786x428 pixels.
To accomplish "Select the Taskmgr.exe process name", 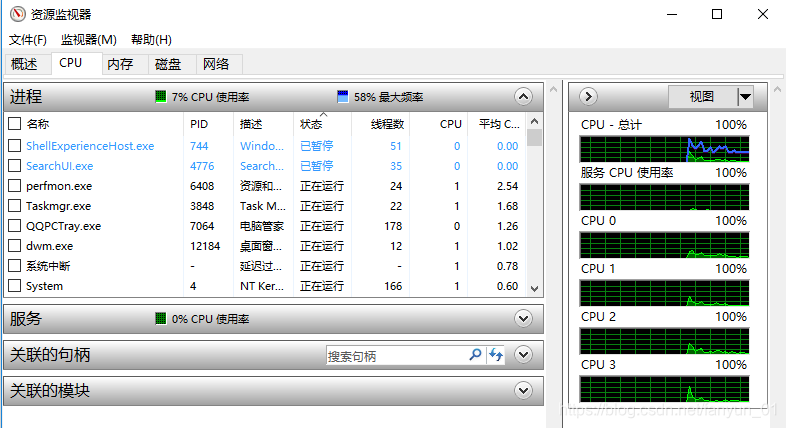I will pyautogui.click(x=59, y=206).
